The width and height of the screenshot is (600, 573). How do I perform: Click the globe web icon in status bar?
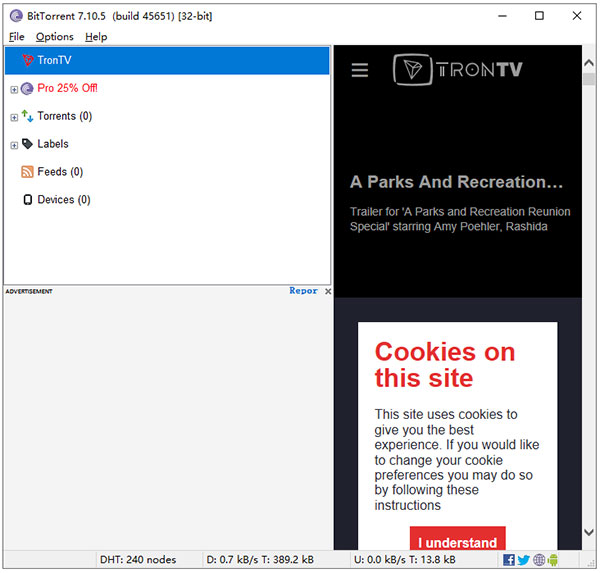pyautogui.click(x=539, y=560)
